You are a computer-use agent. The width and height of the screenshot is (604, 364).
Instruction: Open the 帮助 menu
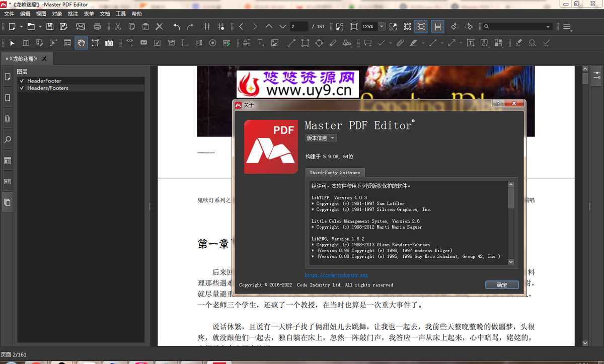(136, 14)
